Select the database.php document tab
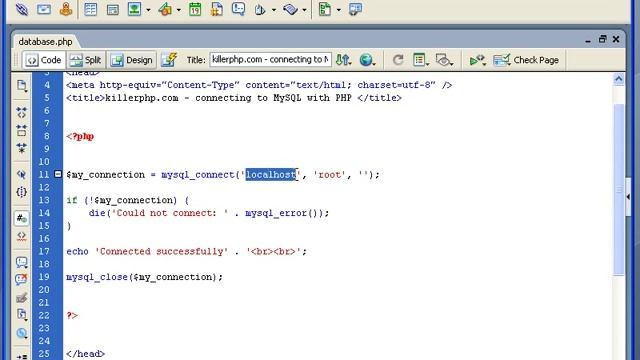The width and height of the screenshot is (640, 360). [x=45, y=42]
